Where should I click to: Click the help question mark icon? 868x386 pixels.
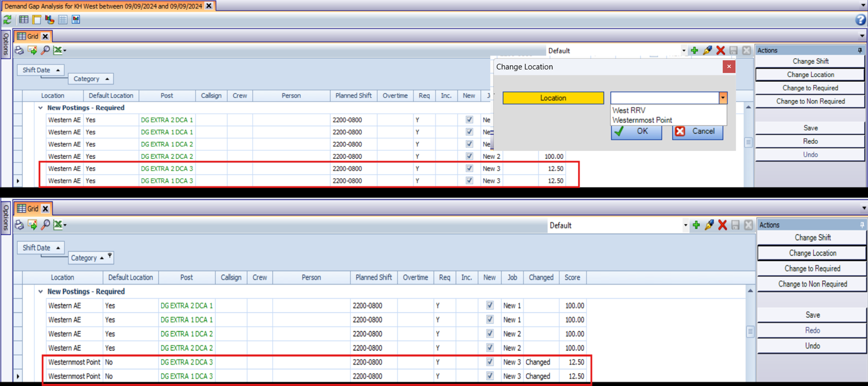pos(860,19)
